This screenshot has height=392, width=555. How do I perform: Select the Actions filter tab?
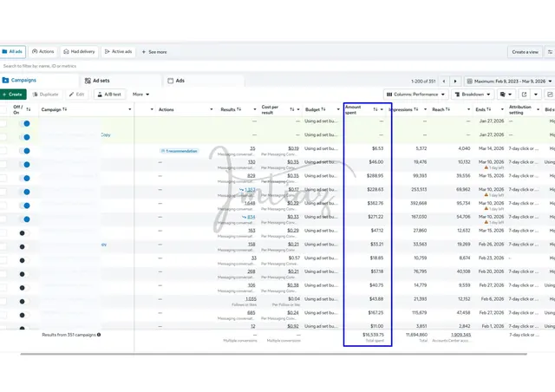click(x=43, y=52)
